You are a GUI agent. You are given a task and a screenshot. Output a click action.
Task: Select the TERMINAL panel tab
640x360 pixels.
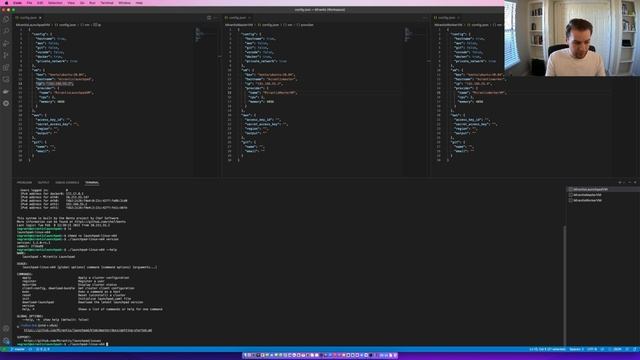[x=92, y=182]
